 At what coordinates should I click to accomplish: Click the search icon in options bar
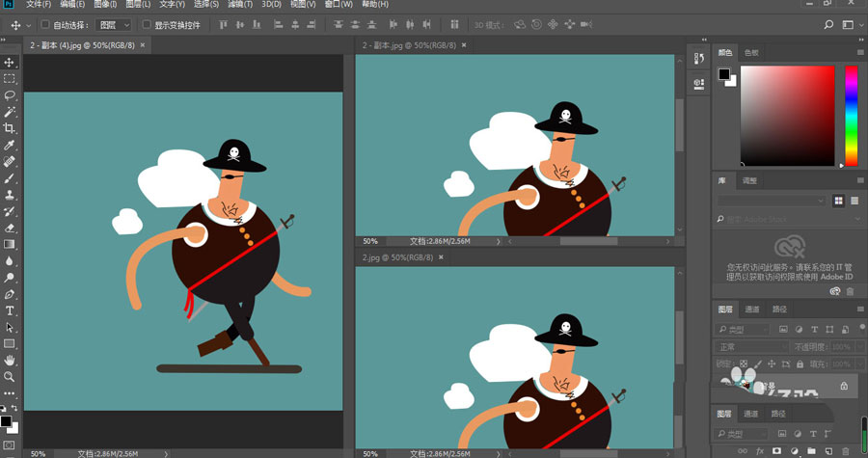tap(827, 24)
